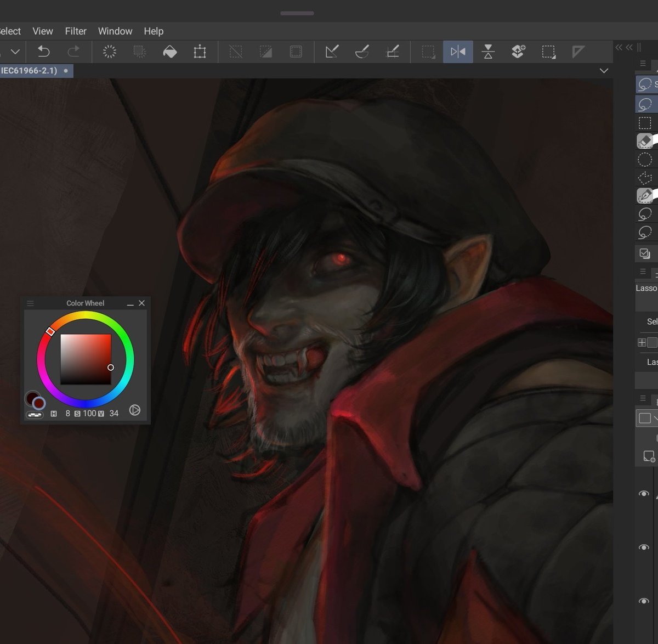Click the Show border of selected area icon
This screenshot has height=644, width=658.
(296, 52)
